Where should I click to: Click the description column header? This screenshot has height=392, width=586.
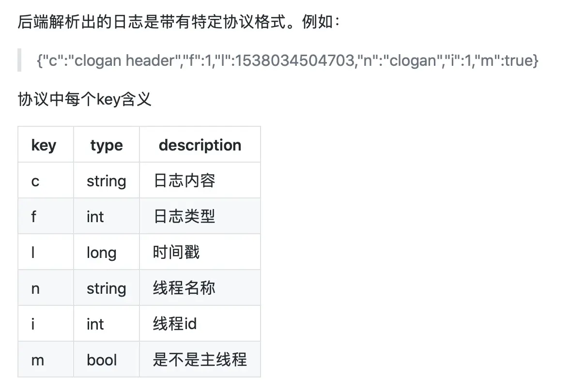pos(200,145)
